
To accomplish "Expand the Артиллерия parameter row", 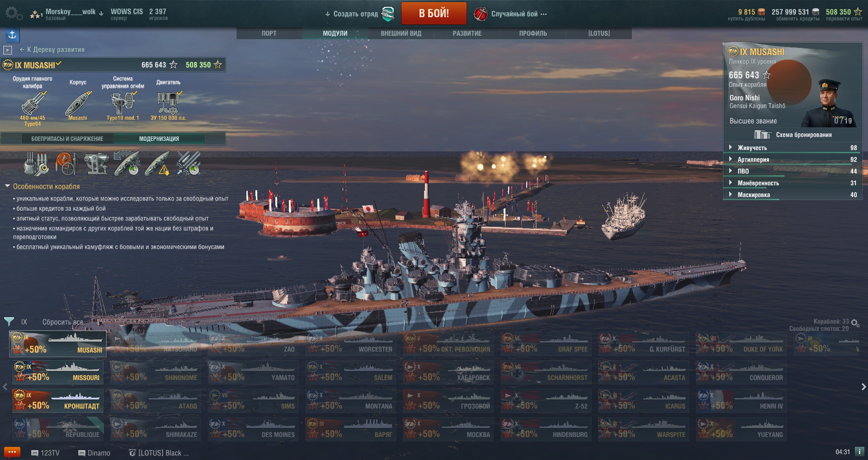I will 793,160.
